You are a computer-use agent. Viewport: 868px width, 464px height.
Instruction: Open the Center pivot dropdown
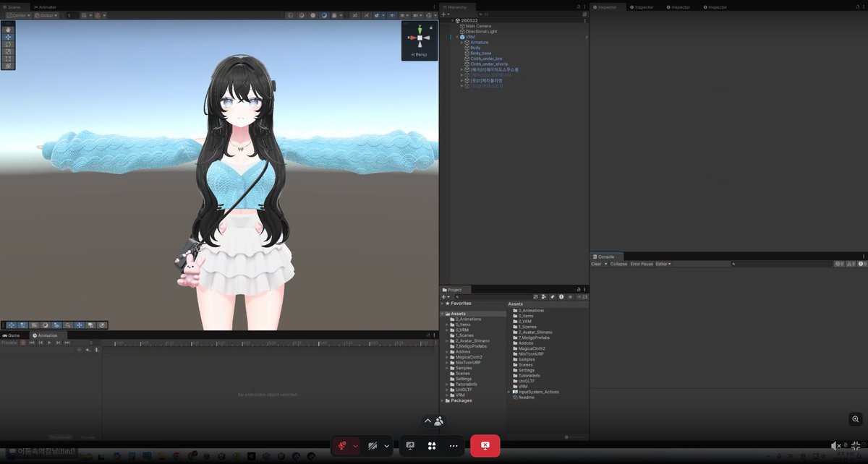coord(19,15)
